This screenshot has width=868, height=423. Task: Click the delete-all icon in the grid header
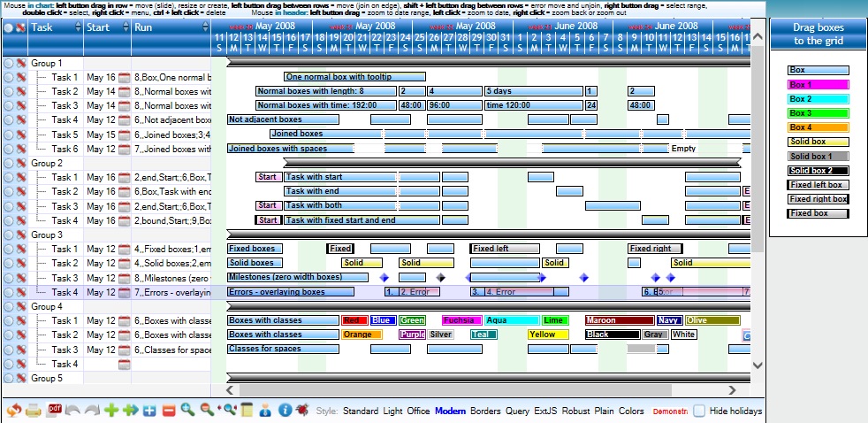pos(21,27)
